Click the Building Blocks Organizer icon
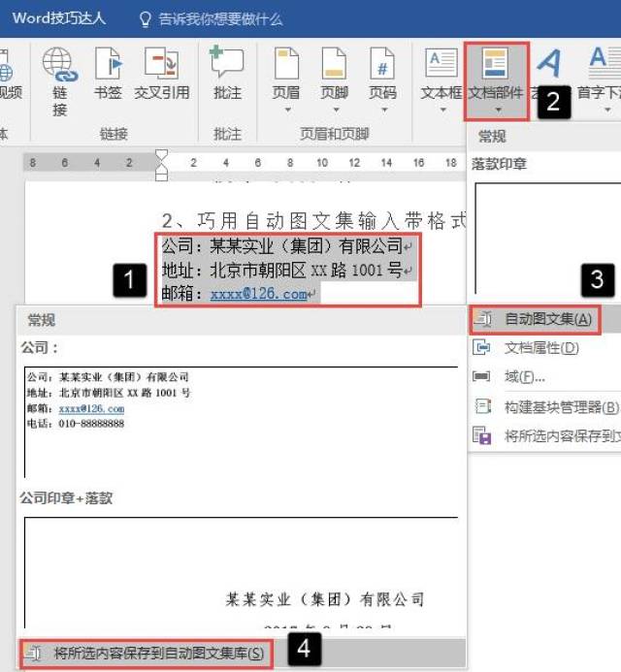 (482, 406)
